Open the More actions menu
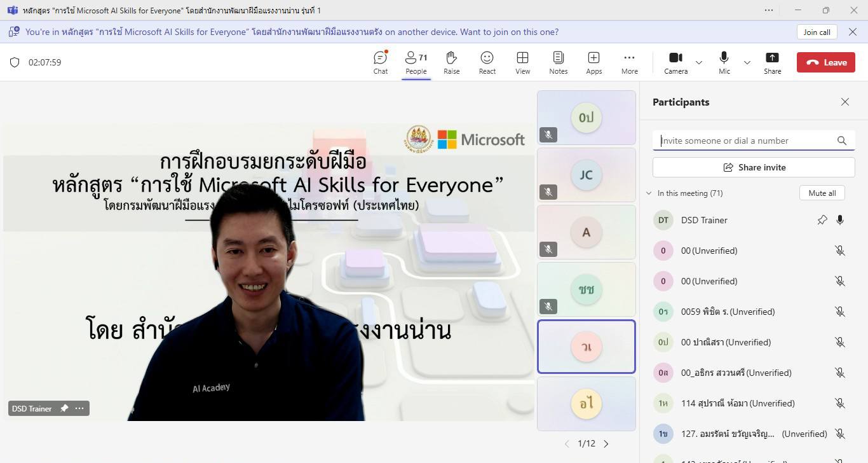868x463 pixels. pos(629,62)
